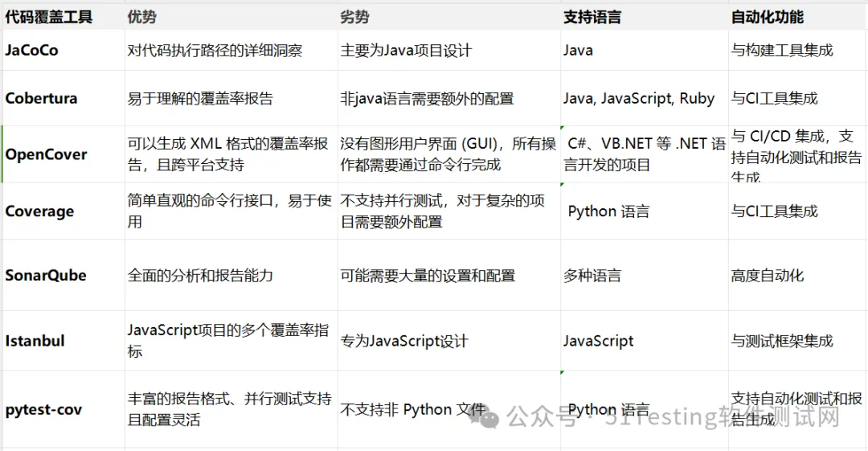The image size is (868, 451).
Task: Select the 自动化功能 header cell
Action: 798,17
